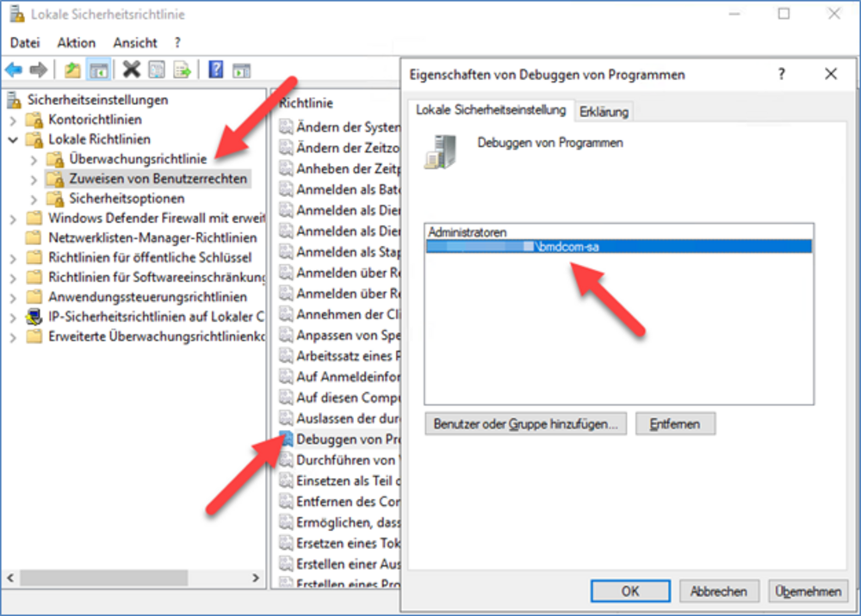The width and height of the screenshot is (861, 616).
Task: Expand the Kontorichtlinien tree node
Action: coord(13,120)
